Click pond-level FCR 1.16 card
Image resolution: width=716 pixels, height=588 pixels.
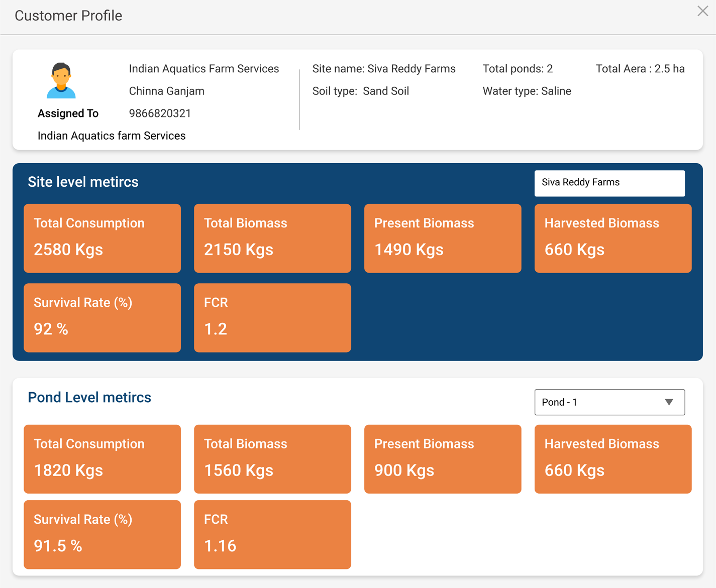point(272,534)
